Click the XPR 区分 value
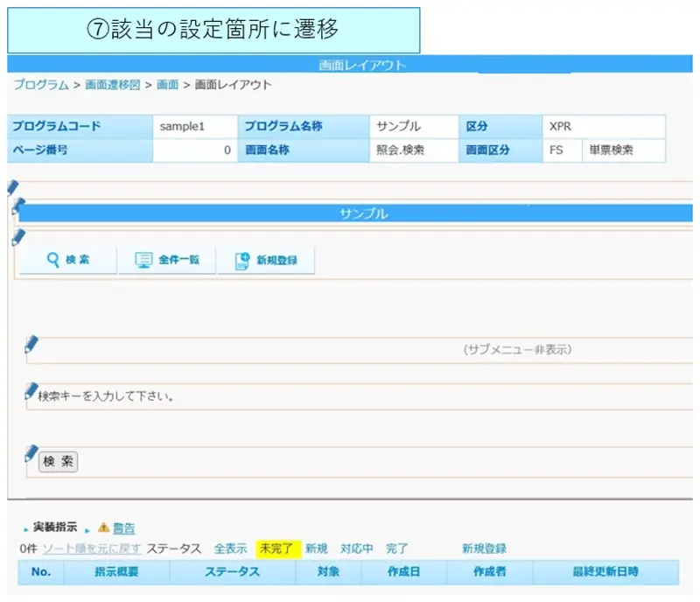The image size is (700, 602). pyautogui.click(x=560, y=126)
